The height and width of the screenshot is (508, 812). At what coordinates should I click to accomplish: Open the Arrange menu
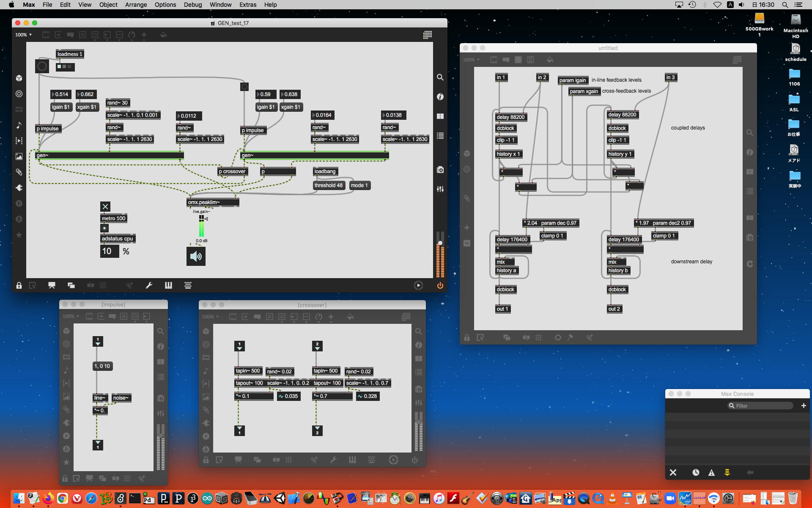[136, 5]
